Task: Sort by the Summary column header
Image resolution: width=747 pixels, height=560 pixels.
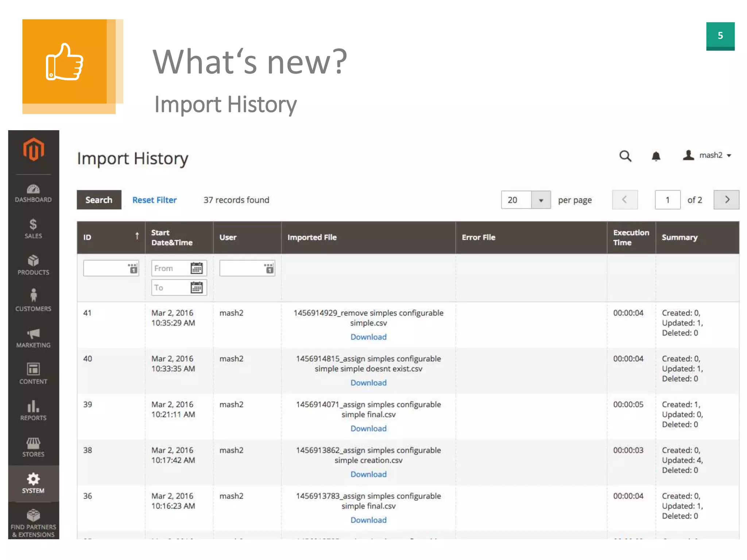Action: (697, 237)
